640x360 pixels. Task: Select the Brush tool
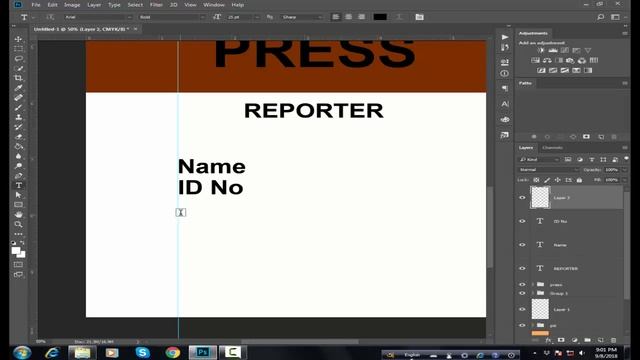coord(18,107)
